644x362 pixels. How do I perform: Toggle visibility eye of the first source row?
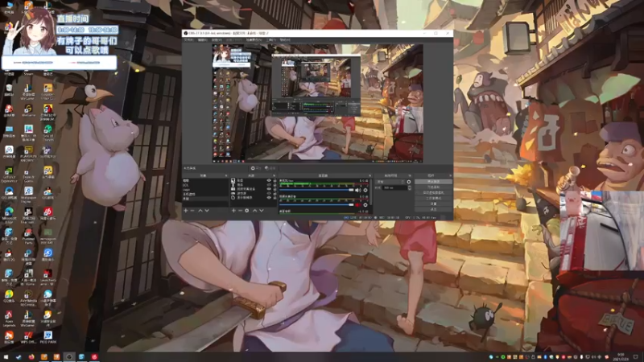(x=269, y=180)
